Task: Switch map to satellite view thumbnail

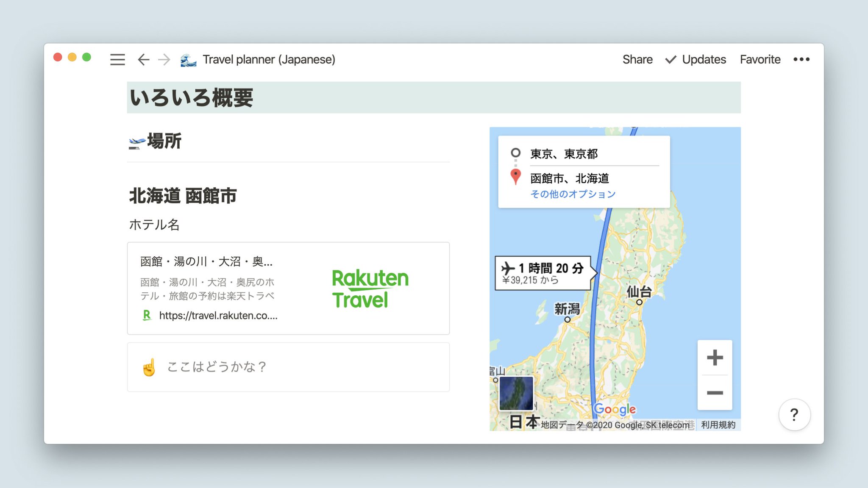Action: coord(516,393)
